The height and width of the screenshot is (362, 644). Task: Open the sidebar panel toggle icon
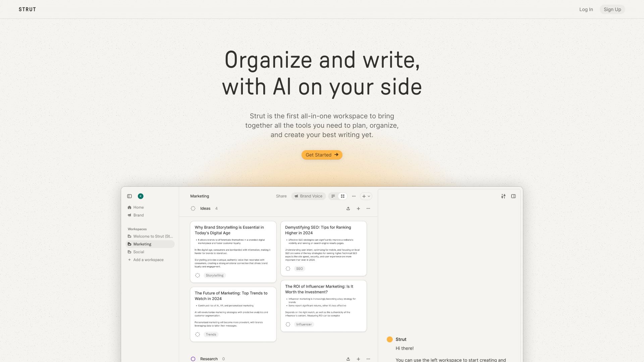point(129,196)
